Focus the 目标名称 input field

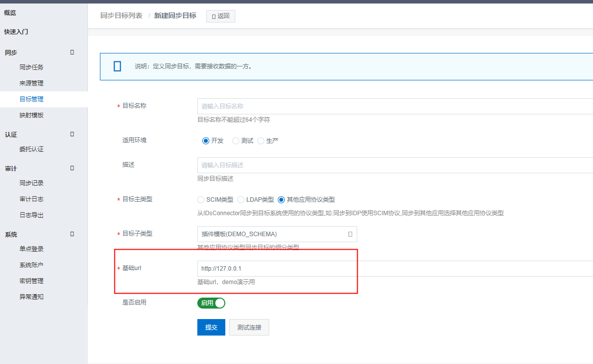click(x=395, y=106)
